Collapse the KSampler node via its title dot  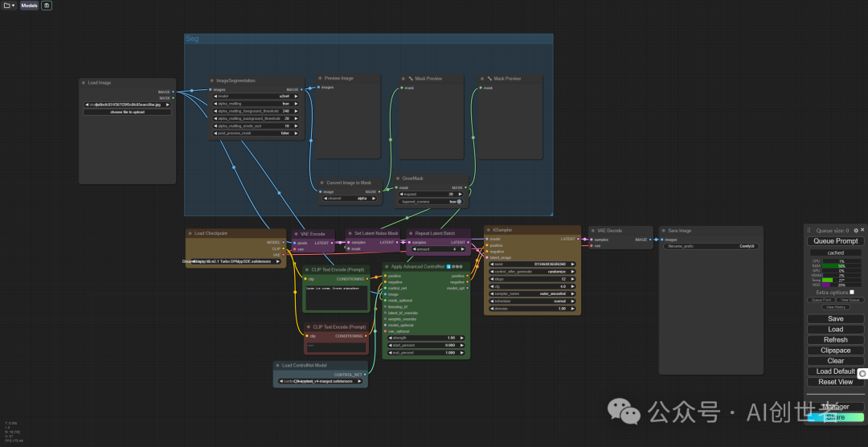tap(489, 230)
